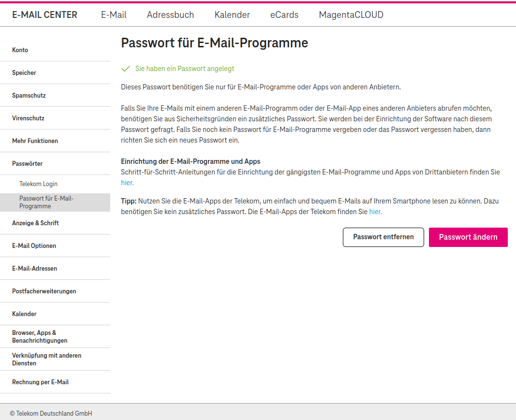Follow the 'hier' link for Telekom E-Mail-Apps
The height and width of the screenshot is (420, 516).
coord(375,212)
